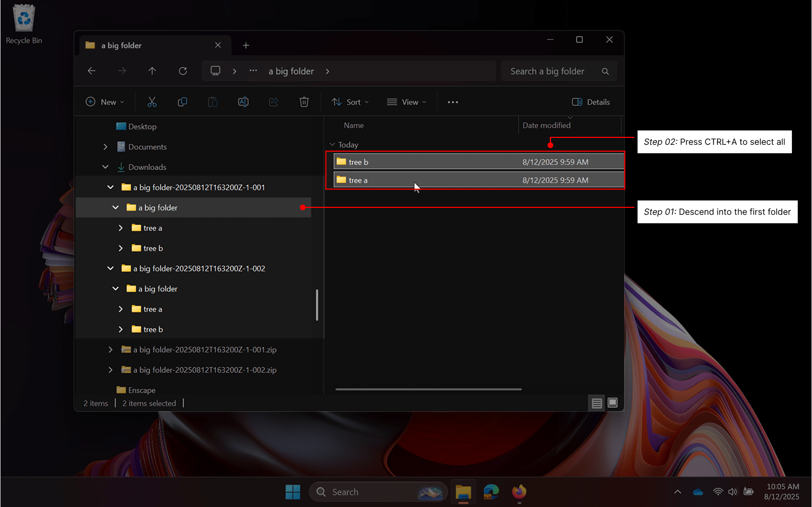Open Firefox from the taskbar
Image resolution: width=812 pixels, height=507 pixels.
pyautogui.click(x=519, y=492)
